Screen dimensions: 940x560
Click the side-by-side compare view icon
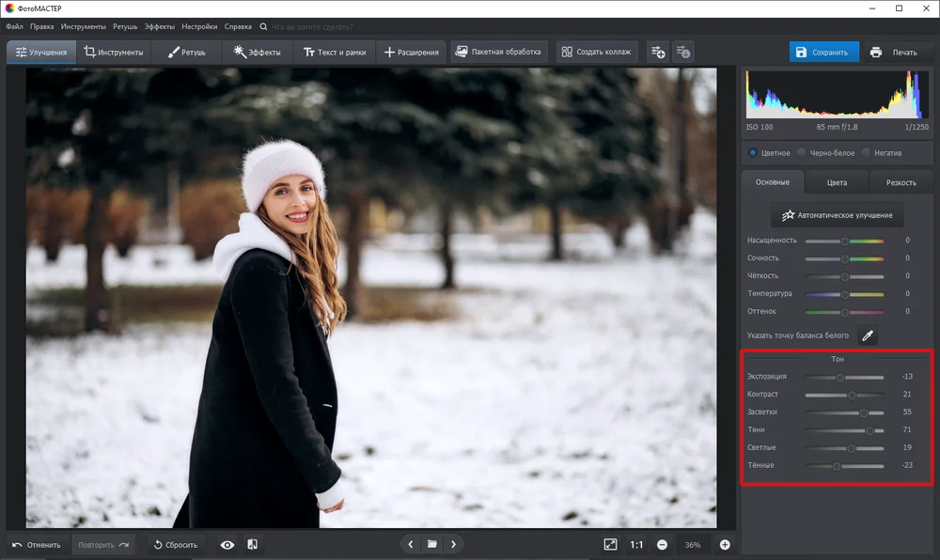pyautogui.click(x=252, y=544)
